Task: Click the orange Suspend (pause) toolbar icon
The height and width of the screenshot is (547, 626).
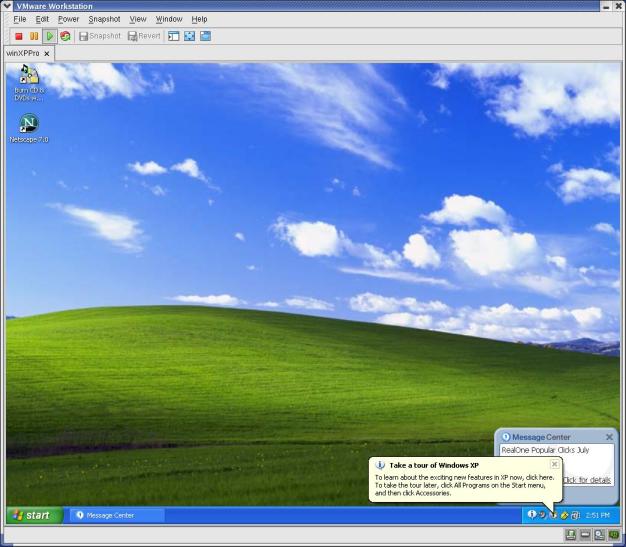Action: pyautogui.click(x=34, y=36)
